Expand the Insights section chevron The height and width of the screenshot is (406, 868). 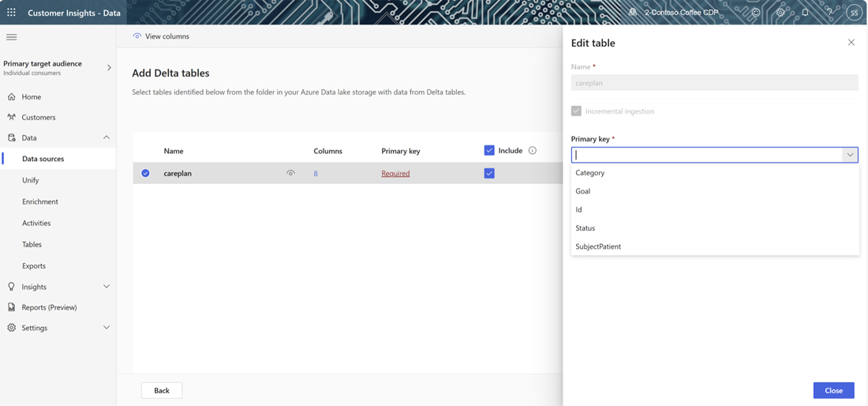(107, 287)
